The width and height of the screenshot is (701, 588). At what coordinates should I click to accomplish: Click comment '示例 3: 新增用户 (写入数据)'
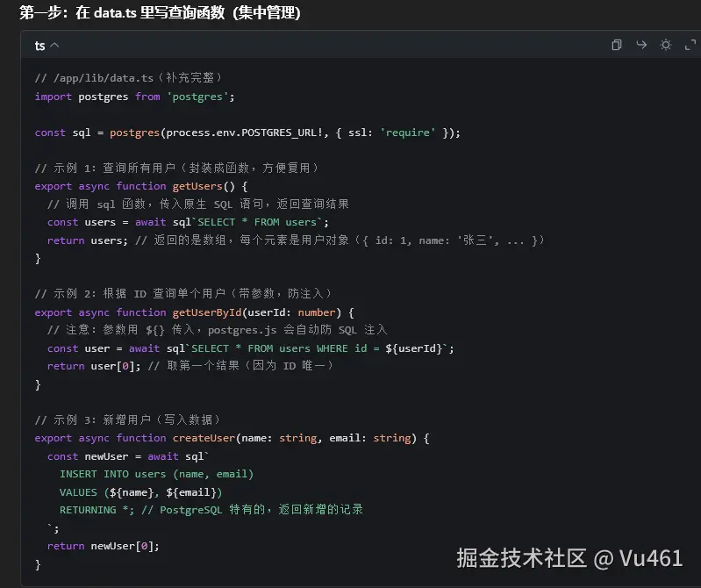point(128,419)
